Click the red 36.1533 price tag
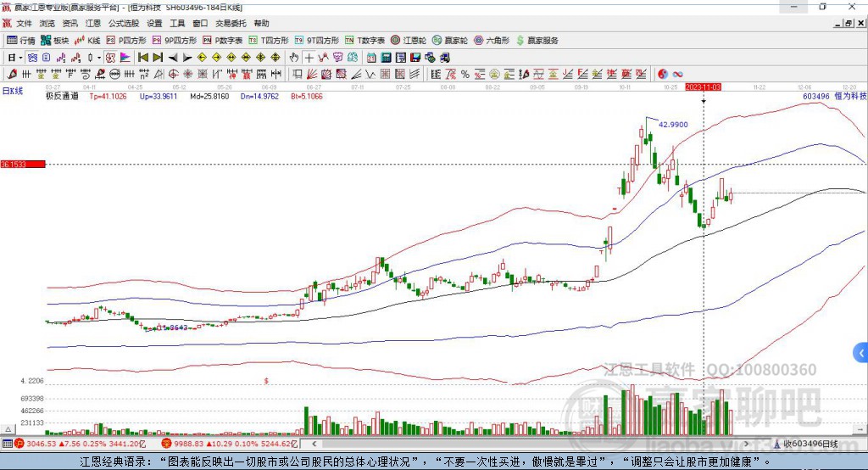 (23, 164)
